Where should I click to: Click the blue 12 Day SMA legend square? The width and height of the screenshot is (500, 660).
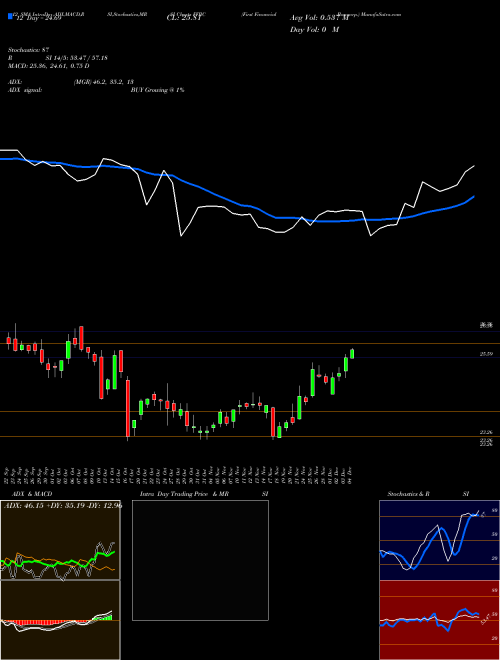(x=10, y=16)
